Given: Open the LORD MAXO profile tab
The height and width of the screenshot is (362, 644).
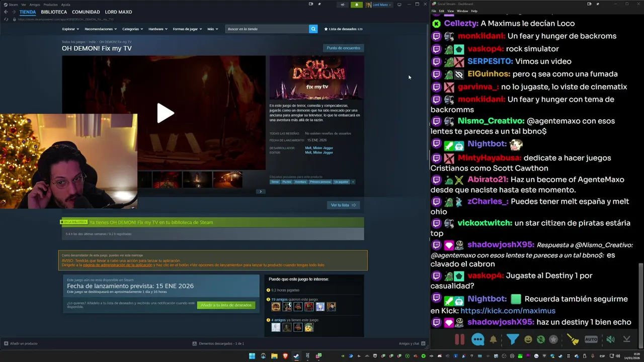Looking at the screenshot, I should 118,12.
